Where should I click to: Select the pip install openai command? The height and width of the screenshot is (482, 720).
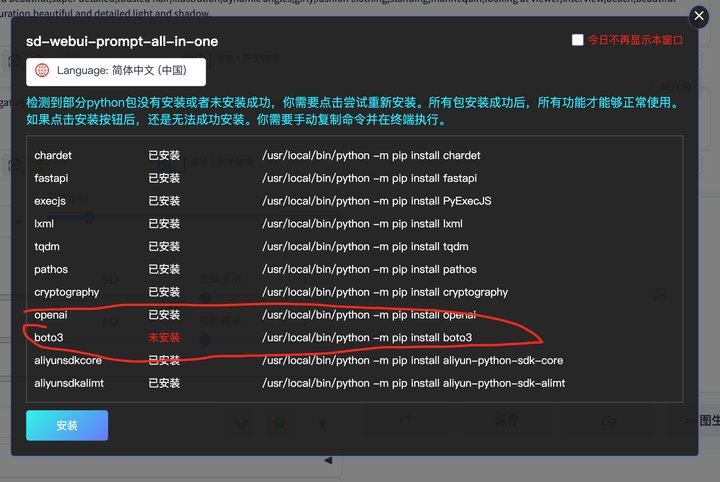click(369, 315)
